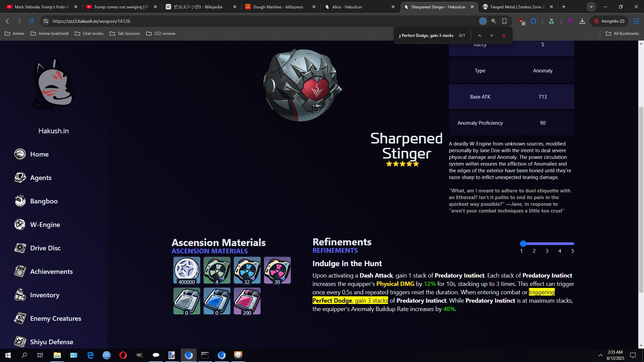The width and height of the screenshot is (644, 362).
Task: Open the browser downloads panel
Action: tap(582, 21)
